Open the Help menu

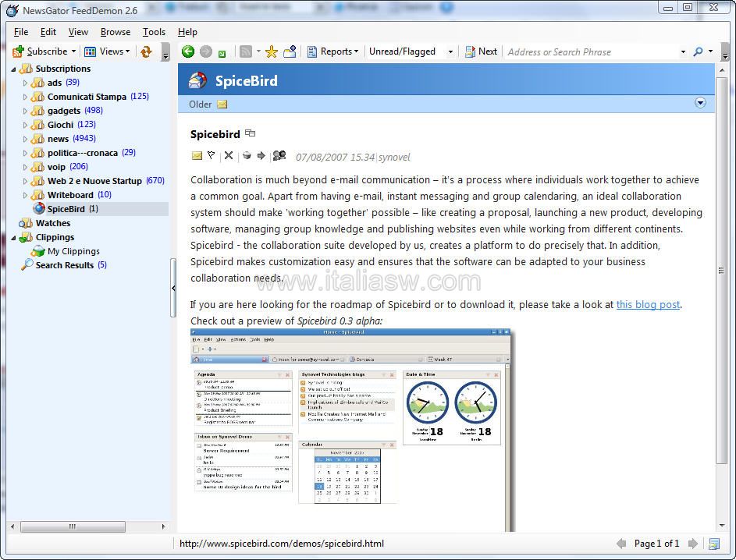point(187,32)
